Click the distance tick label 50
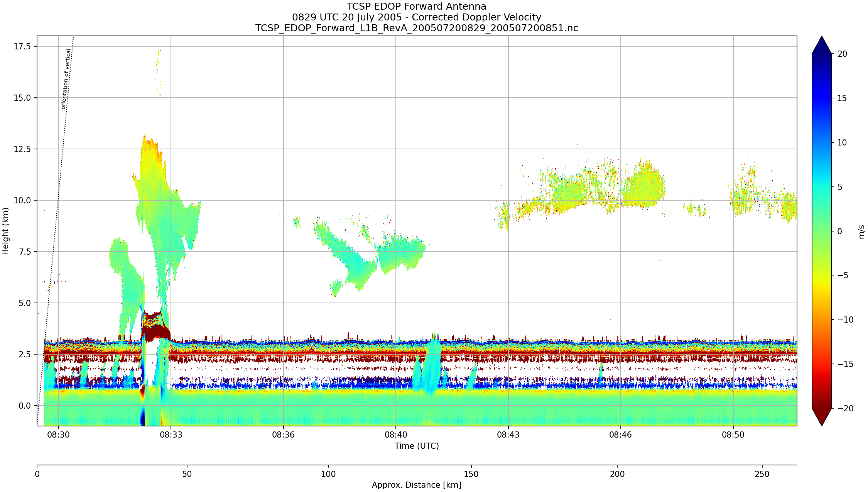Screen dimensions: 868x492 tap(187, 474)
